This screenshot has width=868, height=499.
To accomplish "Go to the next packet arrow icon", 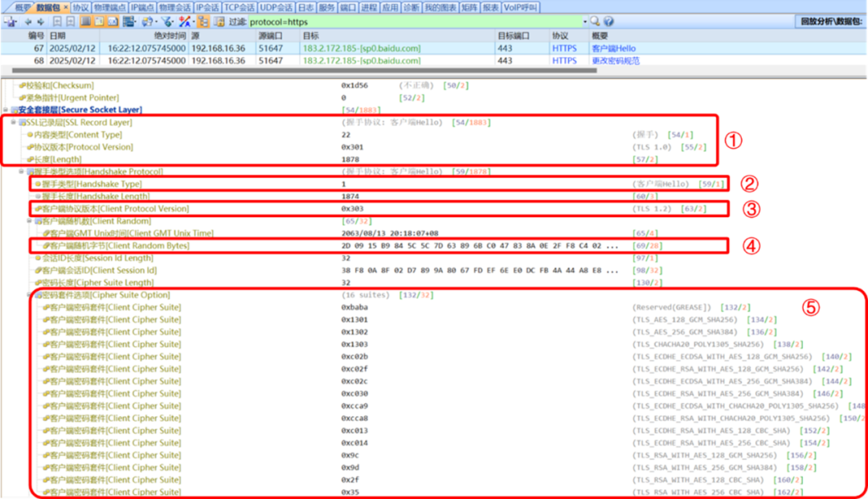I will point(40,22).
